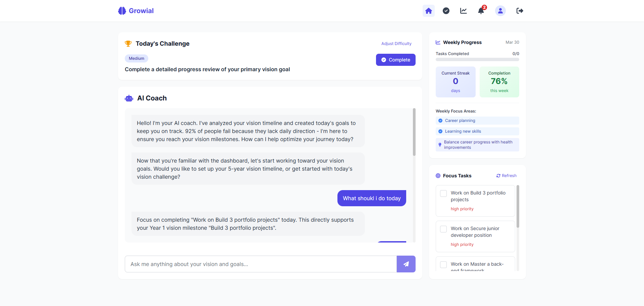644x306 pixels.
Task: Click the Hello I'm your AI coach message
Action: (x=248, y=131)
